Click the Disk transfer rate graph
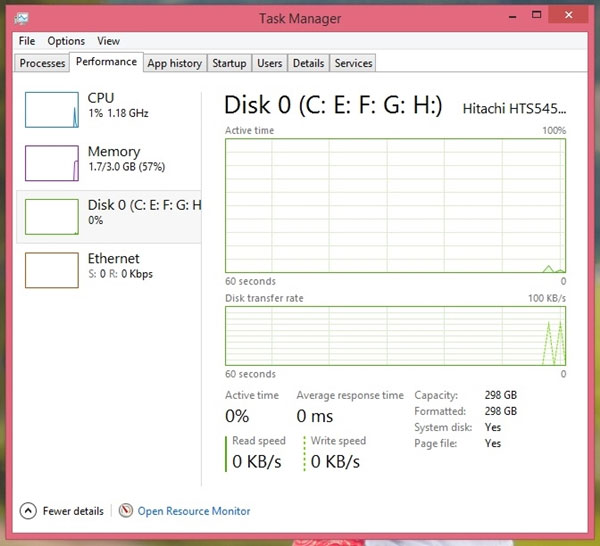The image size is (600, 546). point(395,336)
